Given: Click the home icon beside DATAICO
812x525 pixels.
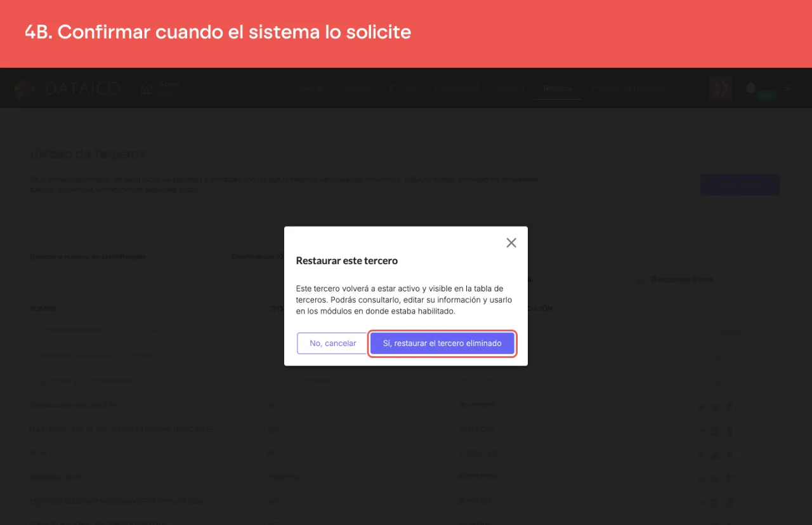Looking at the screenshot, I should pos(147,89).
